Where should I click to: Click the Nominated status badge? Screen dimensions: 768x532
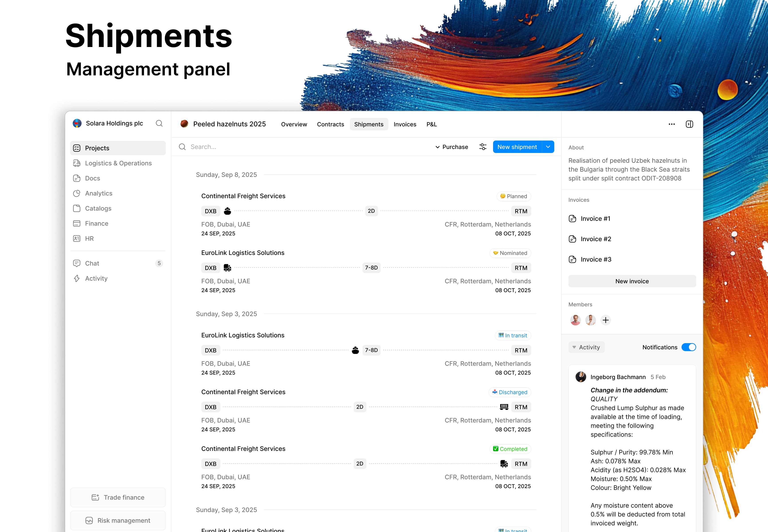[510, 253]
